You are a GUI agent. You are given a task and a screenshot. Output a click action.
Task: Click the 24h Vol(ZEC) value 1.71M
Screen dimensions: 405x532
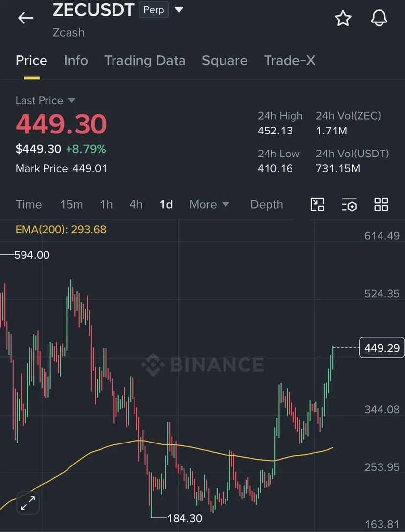[x=332, y=131]
